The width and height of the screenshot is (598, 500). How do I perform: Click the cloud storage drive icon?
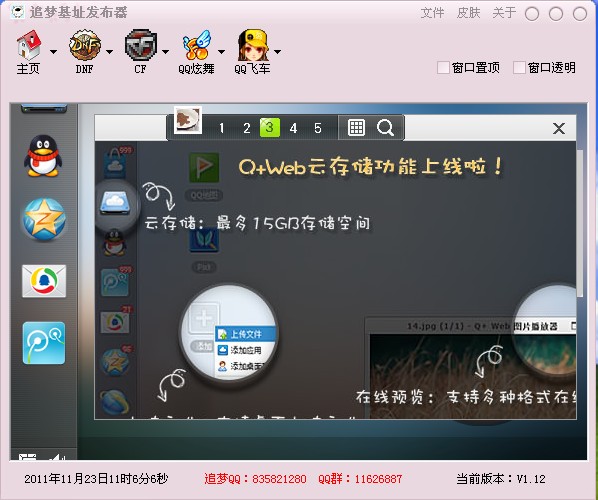(115, 203)
